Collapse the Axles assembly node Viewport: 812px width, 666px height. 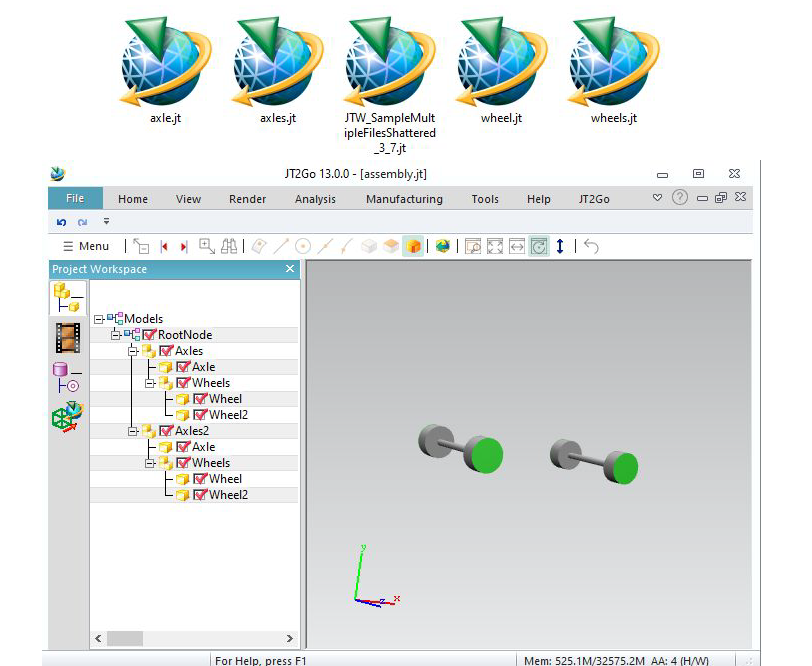tap(131, 351)
